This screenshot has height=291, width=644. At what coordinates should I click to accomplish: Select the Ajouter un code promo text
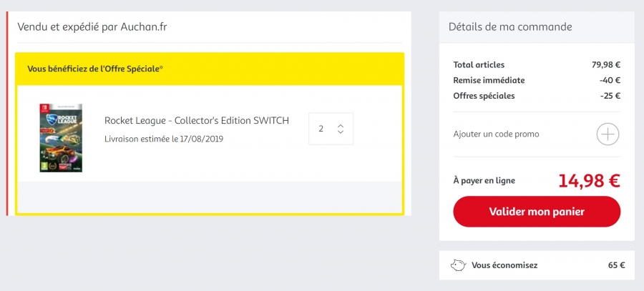point(496,134)
